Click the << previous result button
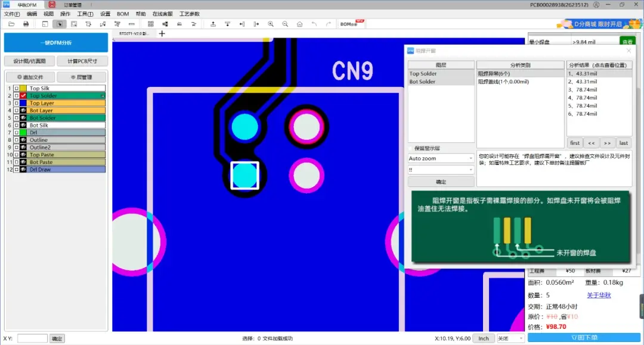Screen dimensions: 644x345 (x=591, y=143)
